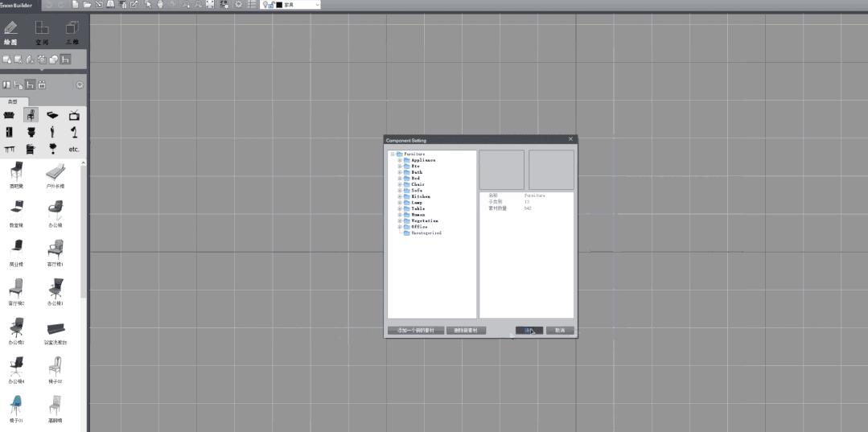Viewport: 868px width, 432px height.
Task: Select the Etc folder in tree
Action: pyautogui.click(x=412, y=167)
